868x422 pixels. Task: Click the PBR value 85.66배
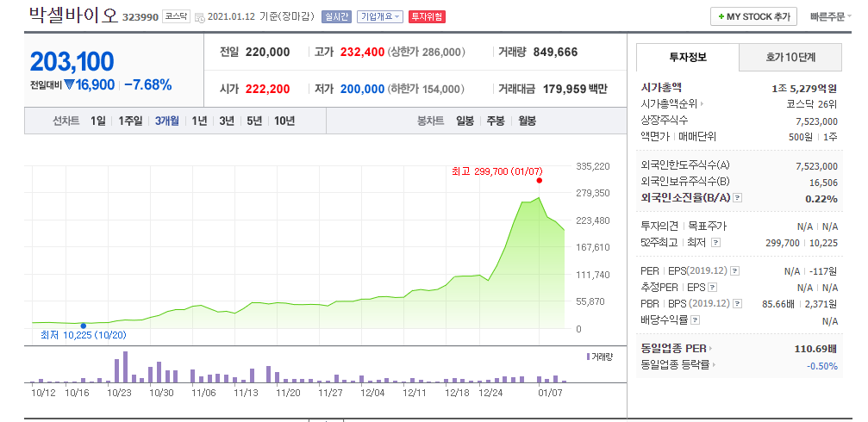click(x=779, y=304)
